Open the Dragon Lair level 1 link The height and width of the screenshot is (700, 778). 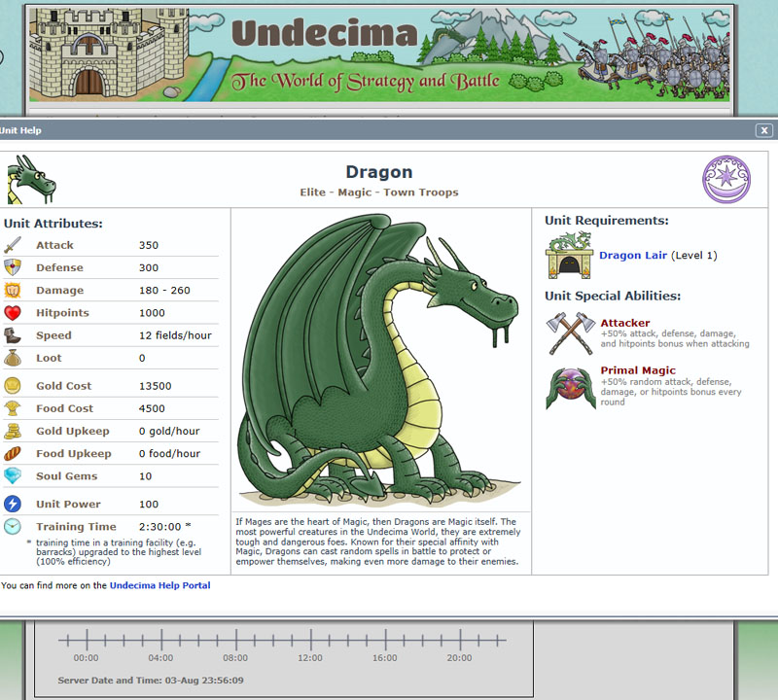point(632,255)
